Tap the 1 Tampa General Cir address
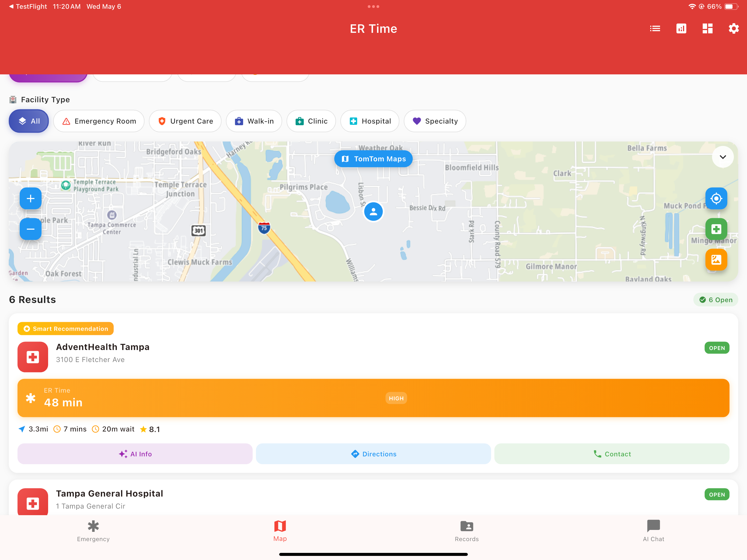Screen dimensions: 747x560 pos(91,507)
